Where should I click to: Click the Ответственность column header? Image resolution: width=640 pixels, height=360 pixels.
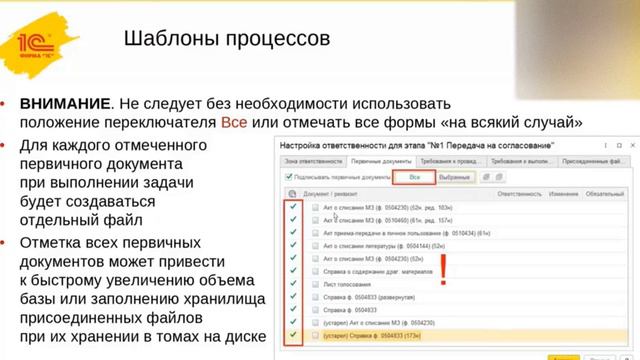(519, 194)
